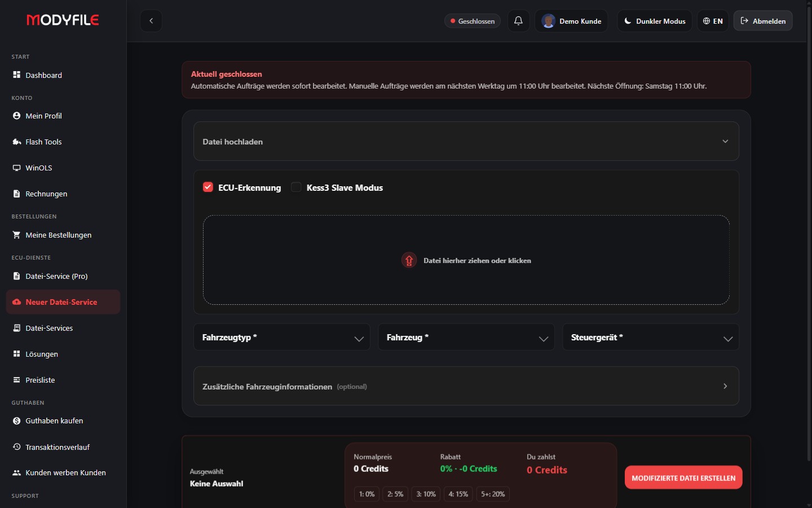Click Modifizierte Datei Erstellen button
This screenshot has width=812, height=508.
(683, 478)
